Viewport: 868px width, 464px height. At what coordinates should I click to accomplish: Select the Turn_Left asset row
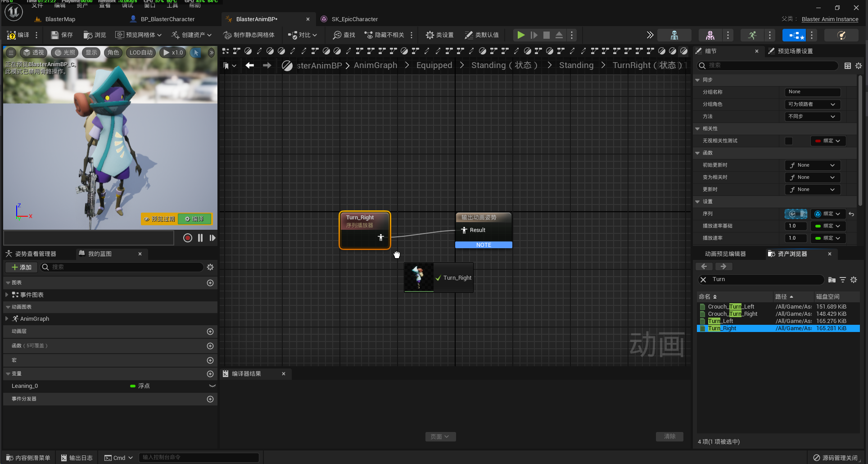(778, 321)
